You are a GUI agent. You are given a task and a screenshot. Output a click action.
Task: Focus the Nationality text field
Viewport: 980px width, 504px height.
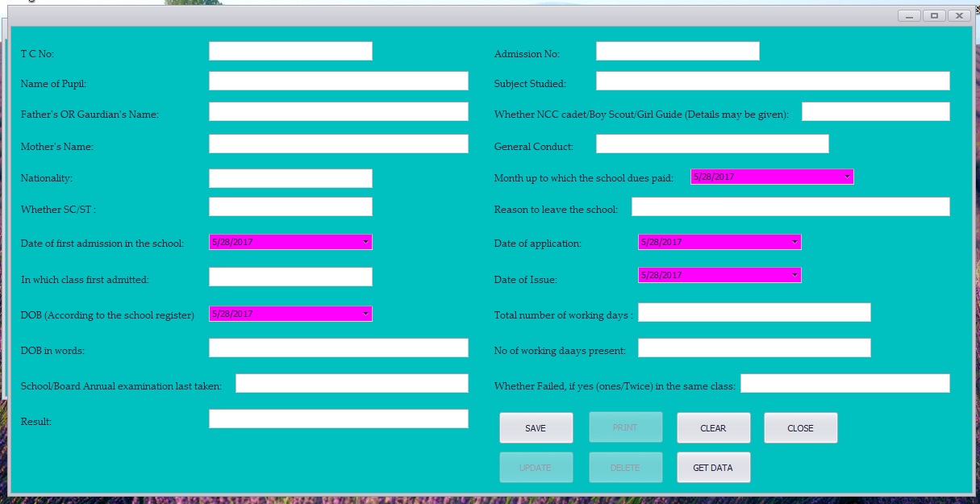click(290, 178)
